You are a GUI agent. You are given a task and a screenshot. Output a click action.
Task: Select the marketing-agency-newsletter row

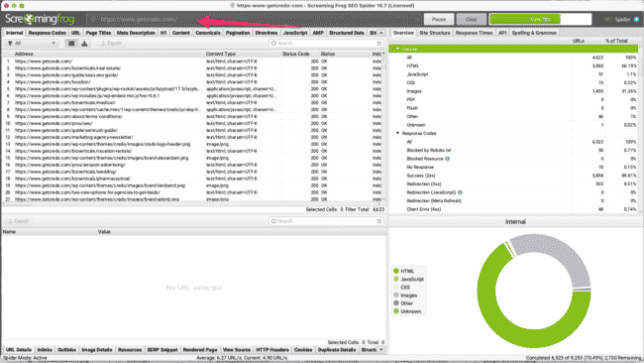[192, 137]
